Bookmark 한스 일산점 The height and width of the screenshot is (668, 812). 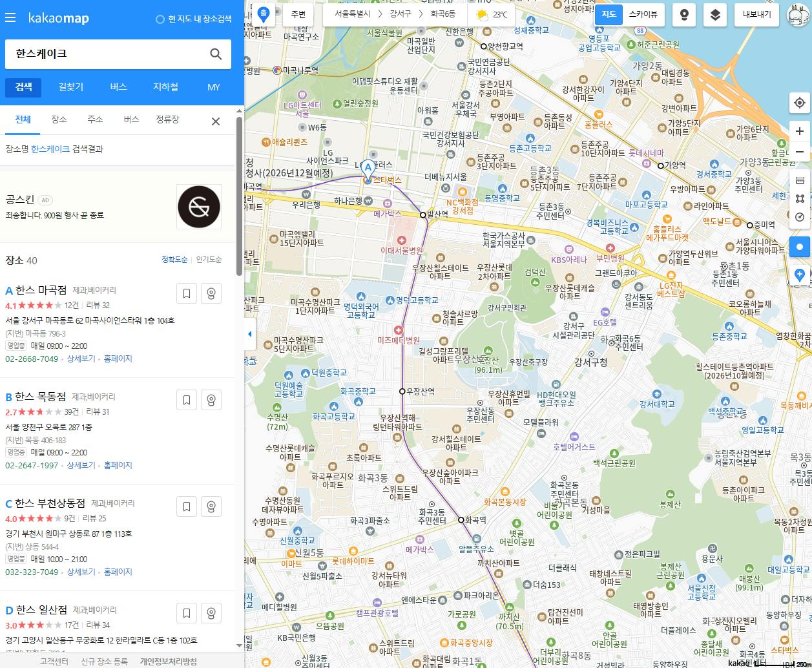(187, 613)
